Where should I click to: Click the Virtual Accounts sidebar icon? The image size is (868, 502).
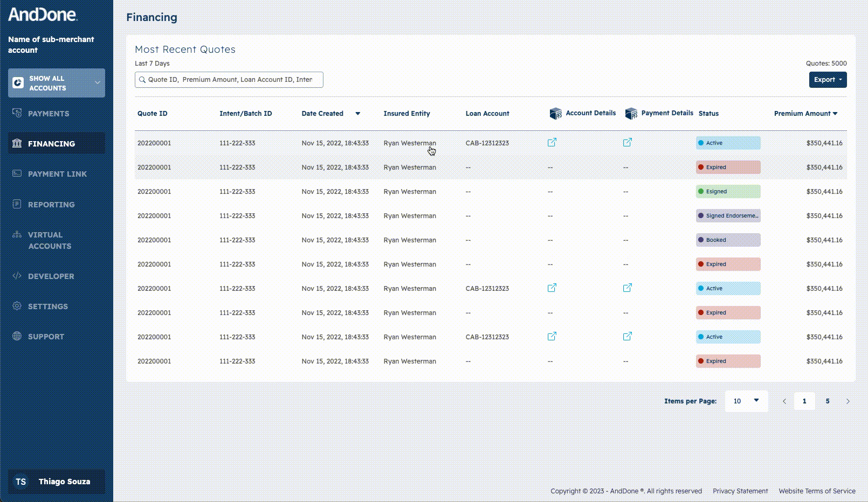pos(17,235)
